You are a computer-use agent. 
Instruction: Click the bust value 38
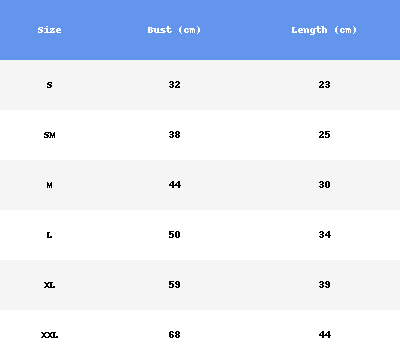174,135
